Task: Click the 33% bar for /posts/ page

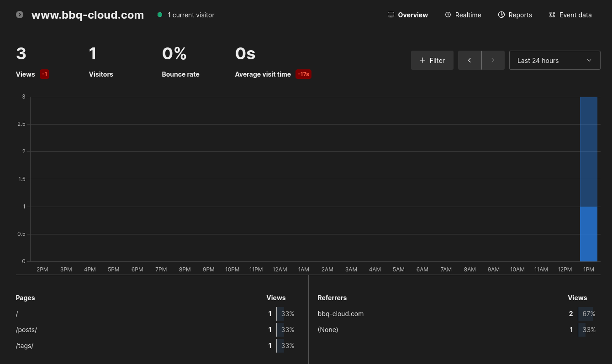Action: click(285, 330)
